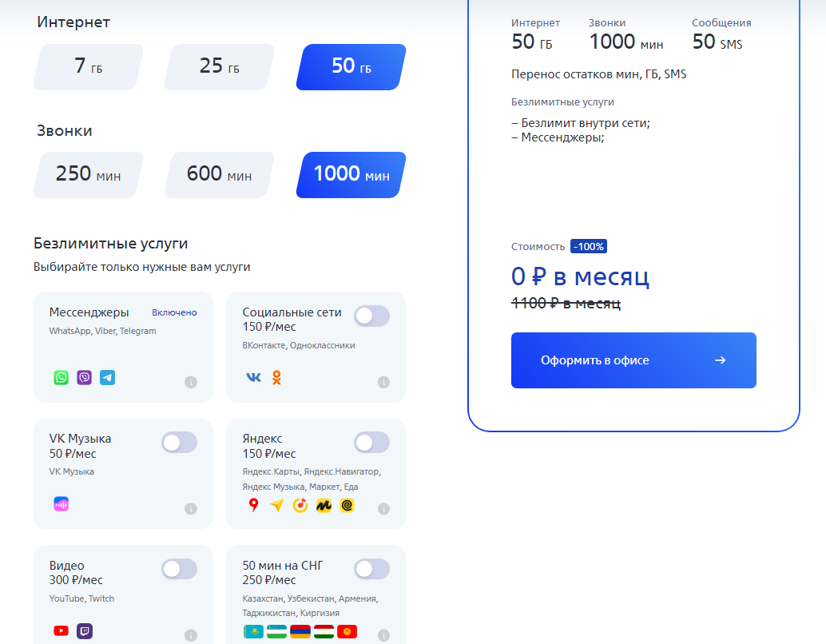Click the ВКонтакте icon in Социальные сети
This screenshot has height=644, width=826.
pos(253,377)
